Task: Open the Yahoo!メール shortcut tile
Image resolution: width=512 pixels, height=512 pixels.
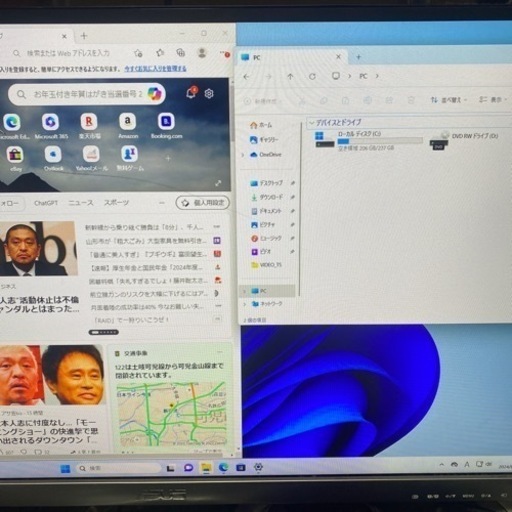Action: click(92, 158)
